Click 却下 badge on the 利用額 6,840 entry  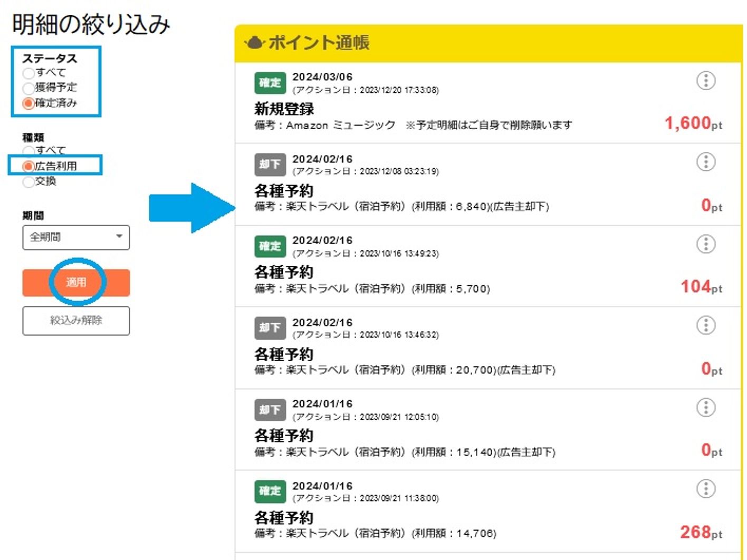pyautogui.click(x=270, y=164)
